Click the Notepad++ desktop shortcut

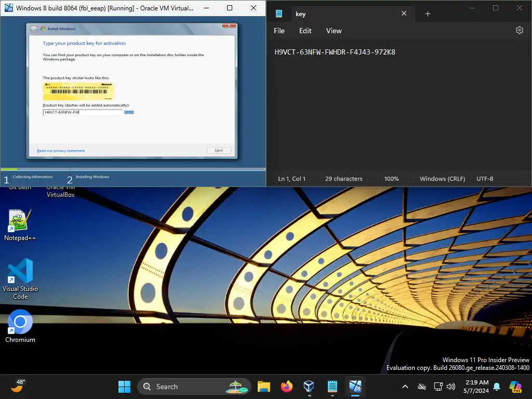[x=20, y=225]
